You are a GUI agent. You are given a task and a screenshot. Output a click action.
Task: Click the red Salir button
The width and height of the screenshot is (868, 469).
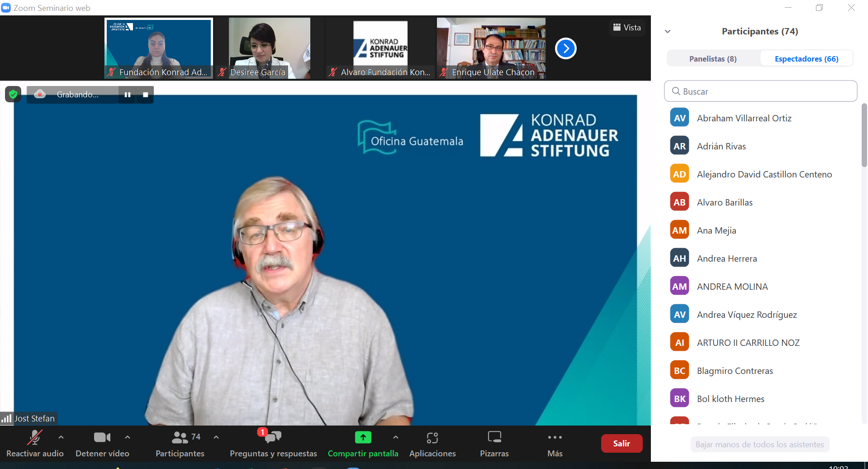(x=621, y=444)
